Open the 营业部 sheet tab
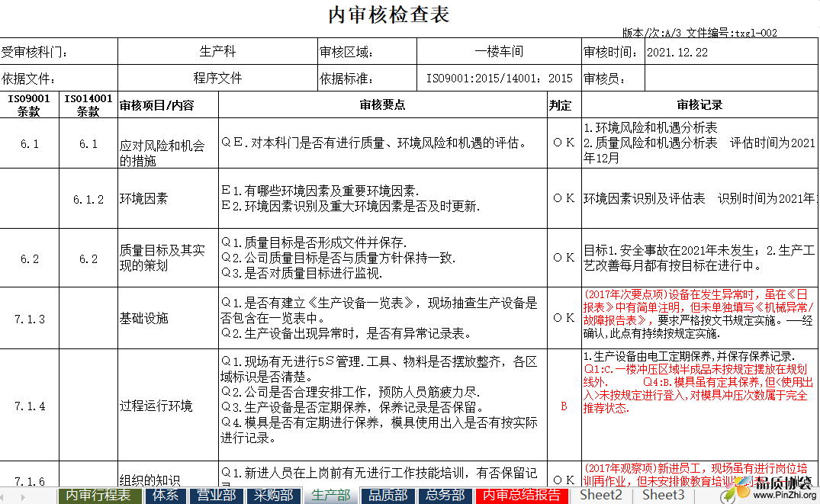This screenshot has width=820, height=504. tap(216, 495)
